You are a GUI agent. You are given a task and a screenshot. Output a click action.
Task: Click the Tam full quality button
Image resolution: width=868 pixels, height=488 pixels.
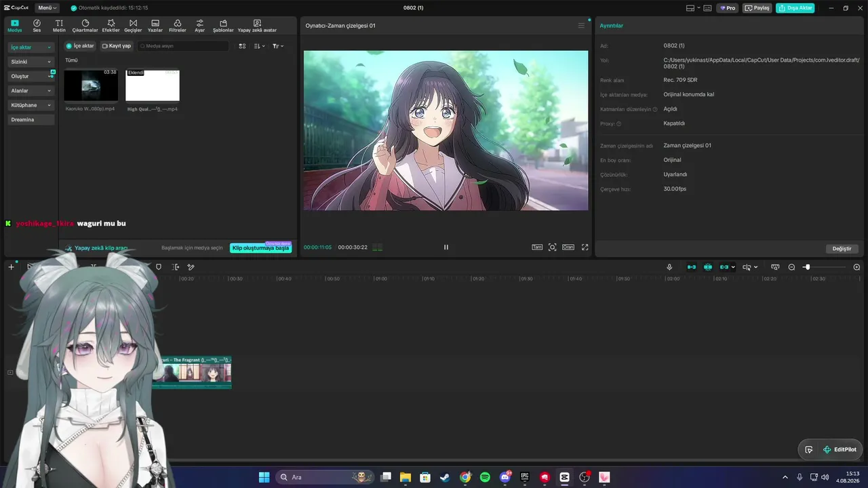[537, 247]
